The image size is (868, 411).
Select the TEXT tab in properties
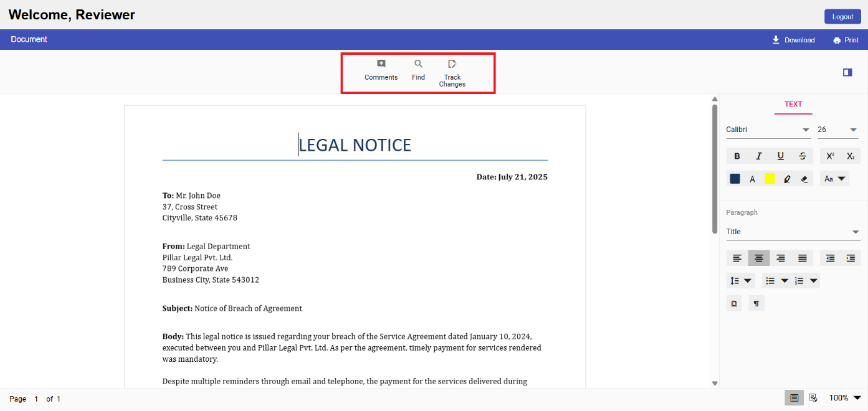pyautogui.click(x=793, y=105)
